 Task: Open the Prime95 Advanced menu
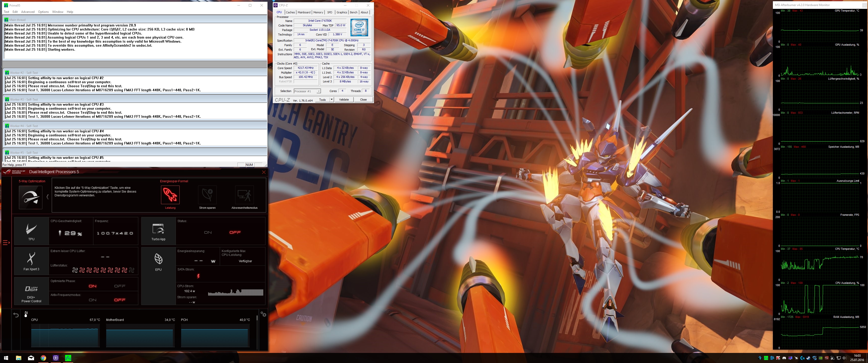28,12
